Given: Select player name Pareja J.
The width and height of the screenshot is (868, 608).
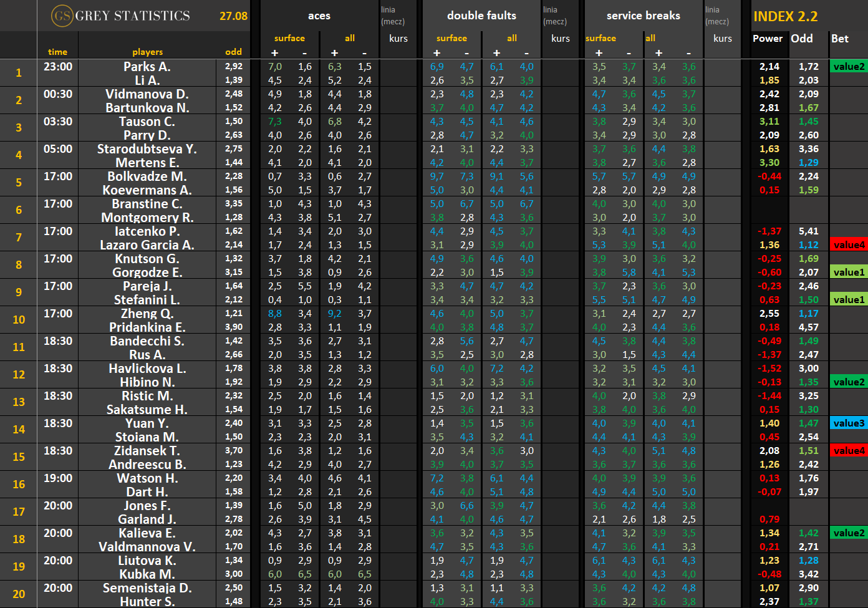Looking at the screenshot, I should click(147, 286).
